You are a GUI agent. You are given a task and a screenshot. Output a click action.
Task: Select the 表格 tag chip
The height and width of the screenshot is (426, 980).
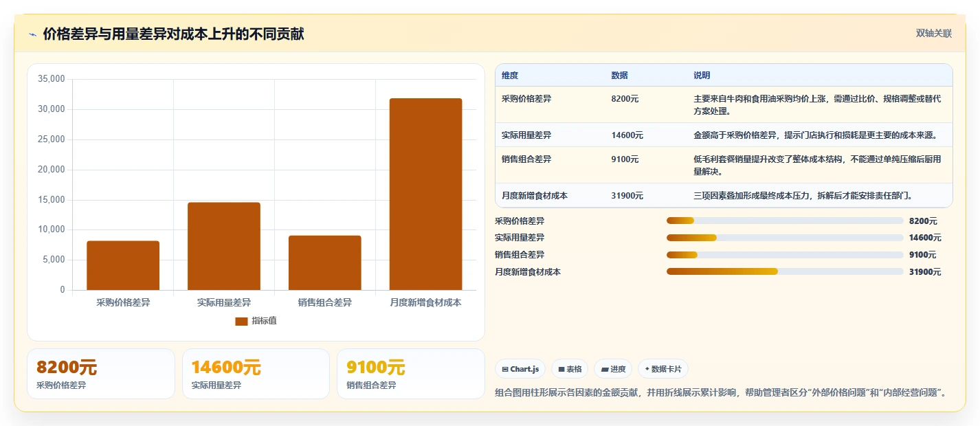tap(570, 369)
